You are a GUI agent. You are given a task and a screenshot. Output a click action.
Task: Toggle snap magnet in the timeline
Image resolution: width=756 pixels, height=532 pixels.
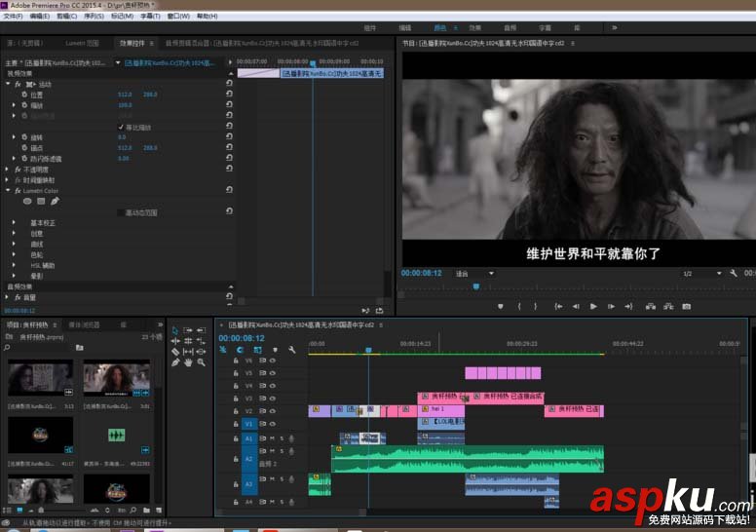(240, 350)
